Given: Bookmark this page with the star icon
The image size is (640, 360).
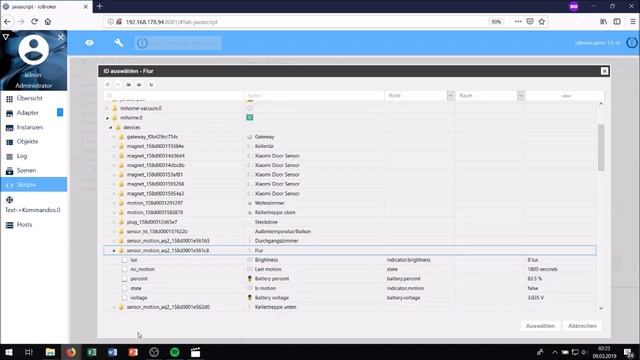Looking at the screenshot, I should click(542, 22).
